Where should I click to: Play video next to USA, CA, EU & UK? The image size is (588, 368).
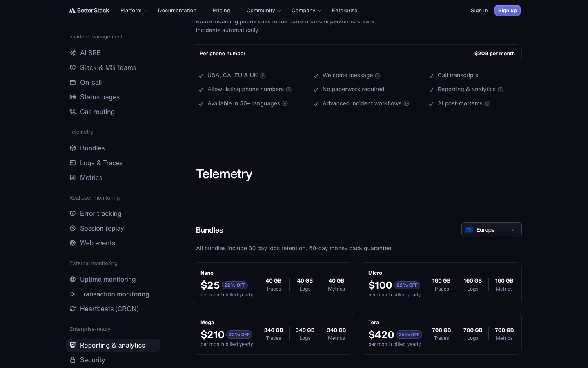click(263, 76)
